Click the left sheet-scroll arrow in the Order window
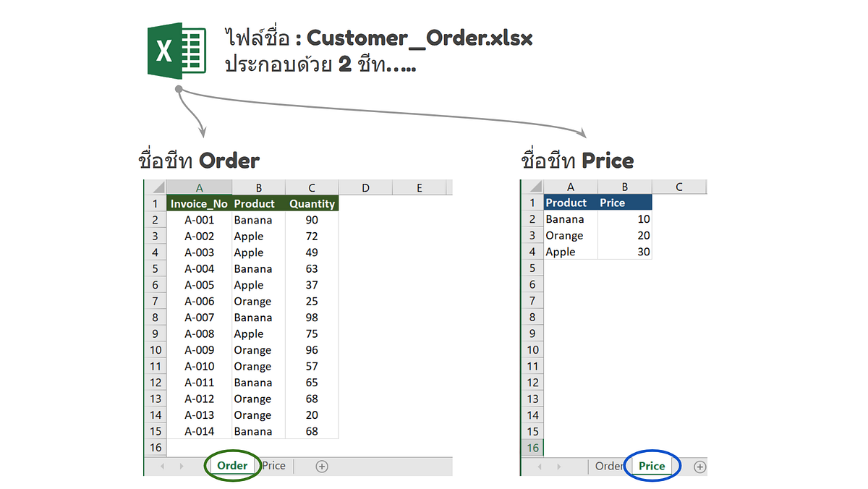 162,466
